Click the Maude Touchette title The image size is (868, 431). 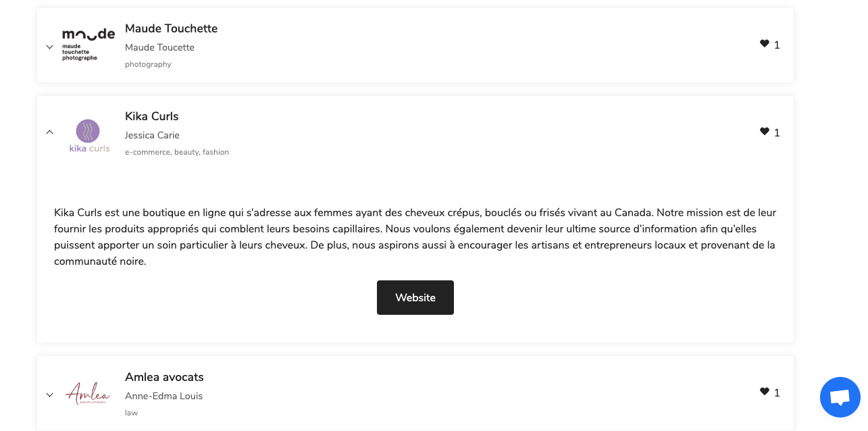pyautogui.click(x=171, y=28)
